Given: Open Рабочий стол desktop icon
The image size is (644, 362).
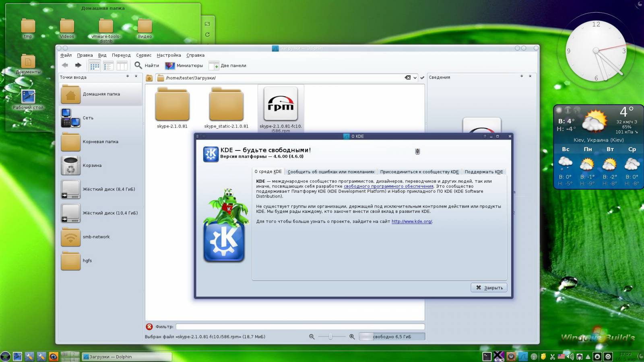Looking at the screenshot, I should [28, 99].
